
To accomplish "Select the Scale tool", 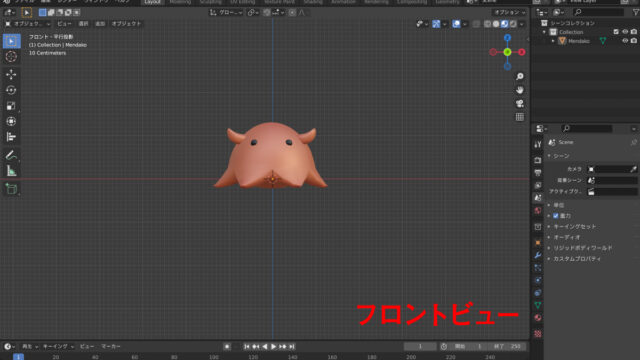I will [11, 106].
